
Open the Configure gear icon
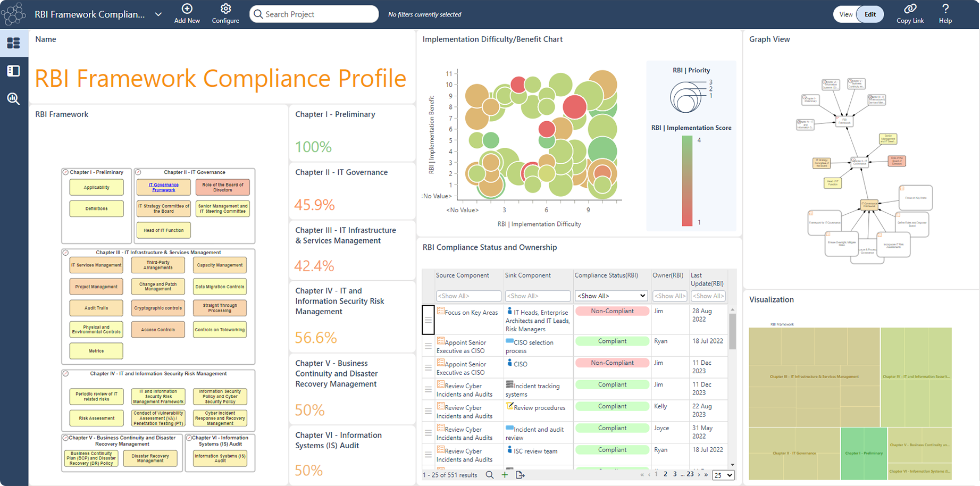tap(225, 9)
